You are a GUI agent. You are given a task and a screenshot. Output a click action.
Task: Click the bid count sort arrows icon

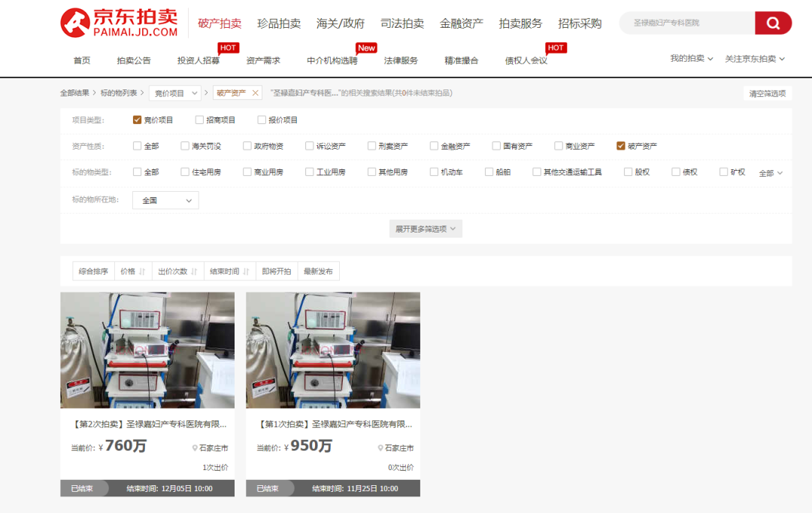click(194, 272)
